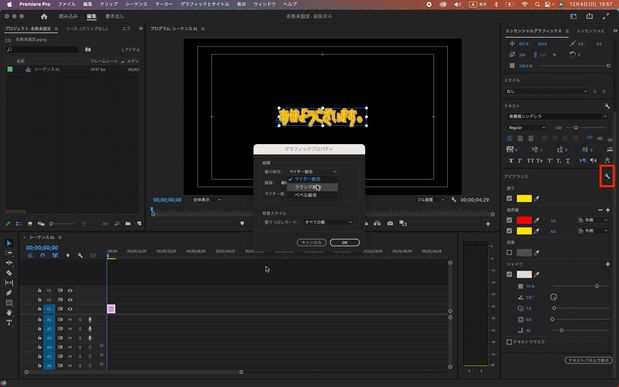Image resolution: width=619 pixels, height=387 pixels.
Task: Select the Hand tool
Action: click(x=9, y=313)
